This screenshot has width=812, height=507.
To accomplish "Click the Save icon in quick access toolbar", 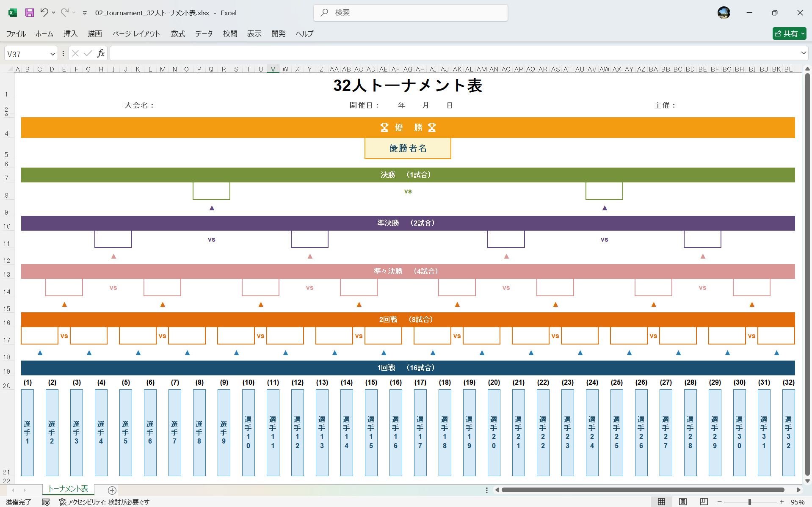I will coord(29,13).
